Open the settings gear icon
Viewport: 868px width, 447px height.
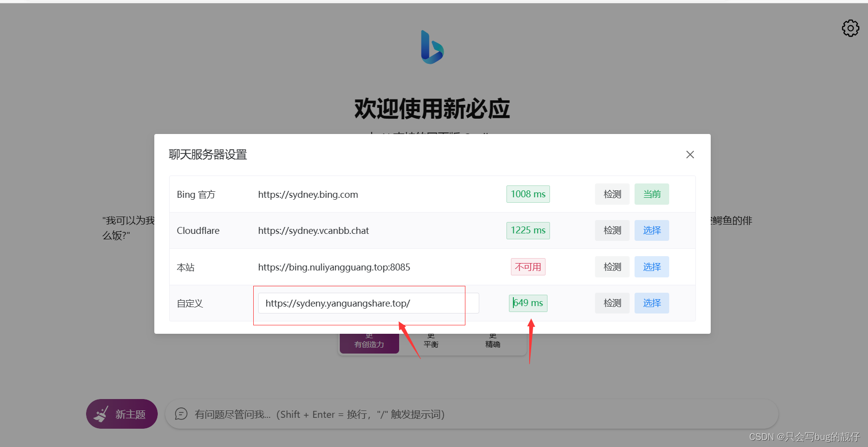(850, 28)
